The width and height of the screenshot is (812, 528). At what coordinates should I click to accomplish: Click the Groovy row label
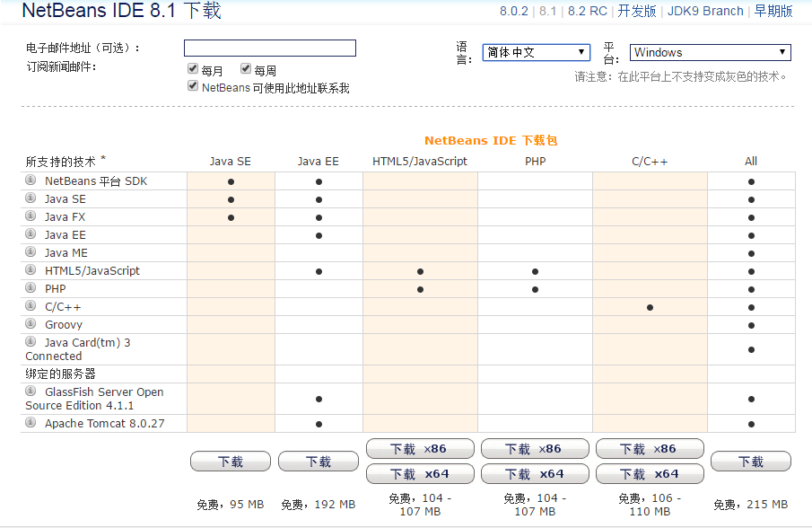[63, 325]
